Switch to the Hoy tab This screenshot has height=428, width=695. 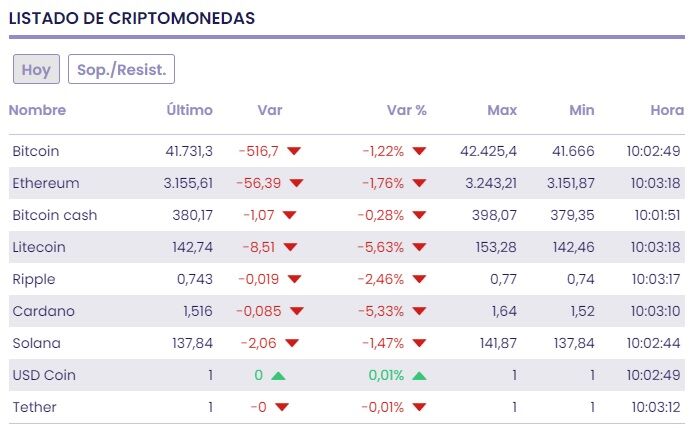coord(36,70)
